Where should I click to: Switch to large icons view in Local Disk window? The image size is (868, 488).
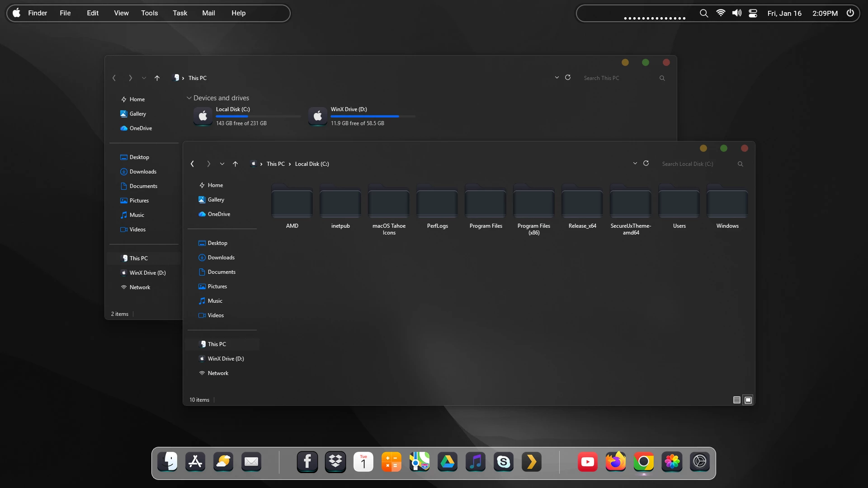point(748,400)
